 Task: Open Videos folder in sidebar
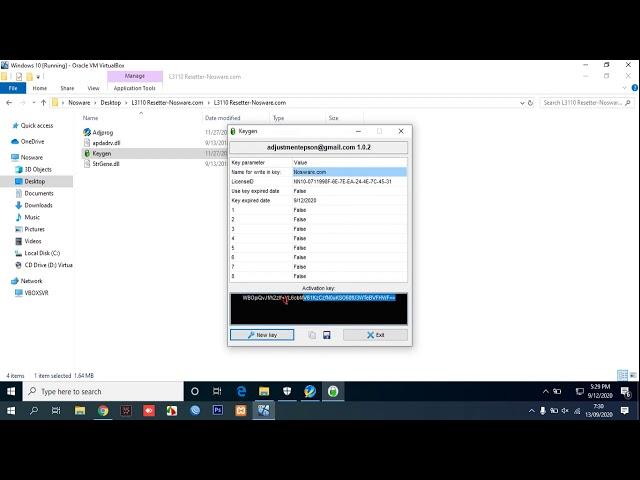pos(28,241)
